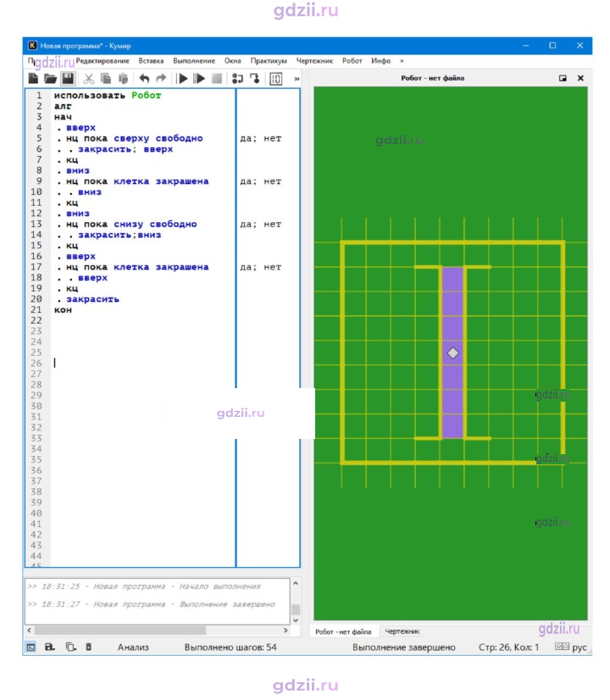Save the program with the floppy icon
610x700 pixels.
click(68, 79)
